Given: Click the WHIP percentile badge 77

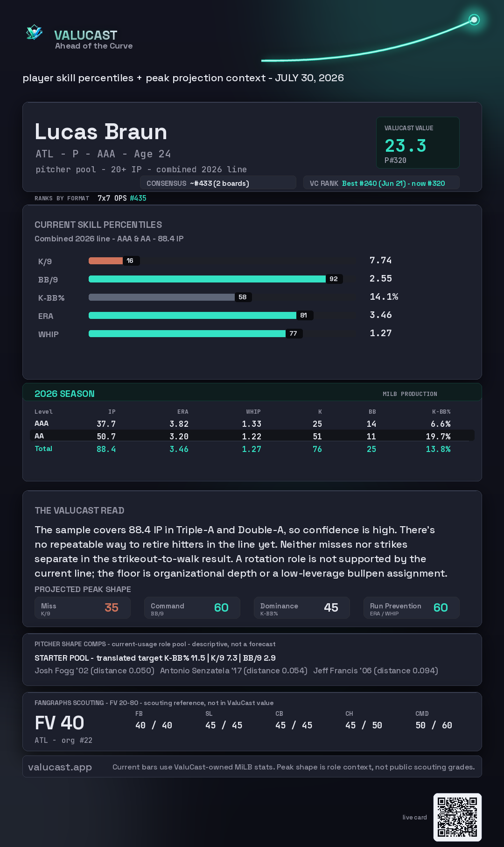Looking at the screenshot, I should tap(293, 333).
